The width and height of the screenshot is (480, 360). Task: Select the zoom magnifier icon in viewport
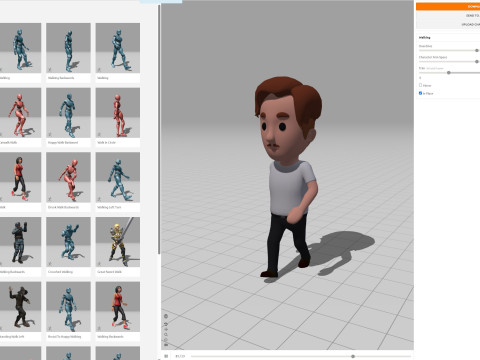[x=166, y=335]
